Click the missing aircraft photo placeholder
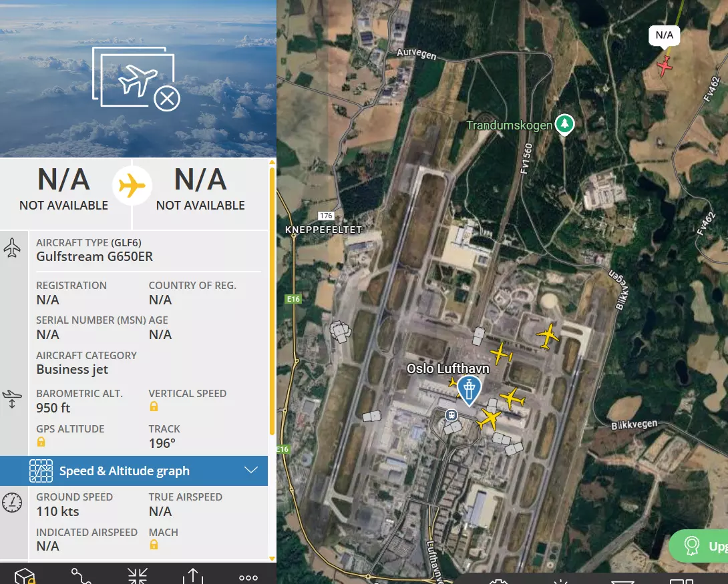Image resolution: width=728 pixels, height=584 pixels. coord(136,79)
